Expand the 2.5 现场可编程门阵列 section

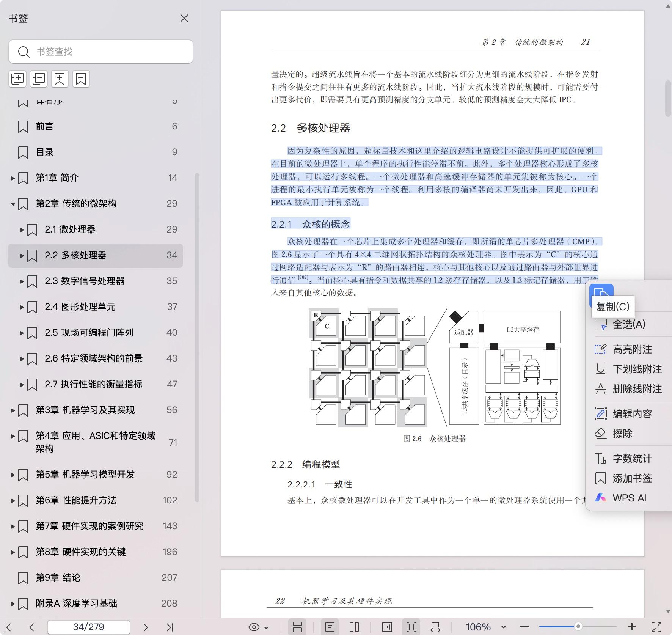coord(22,333)
